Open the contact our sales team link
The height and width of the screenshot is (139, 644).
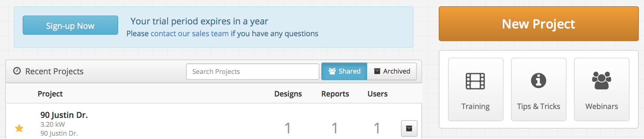coord(189,34)
